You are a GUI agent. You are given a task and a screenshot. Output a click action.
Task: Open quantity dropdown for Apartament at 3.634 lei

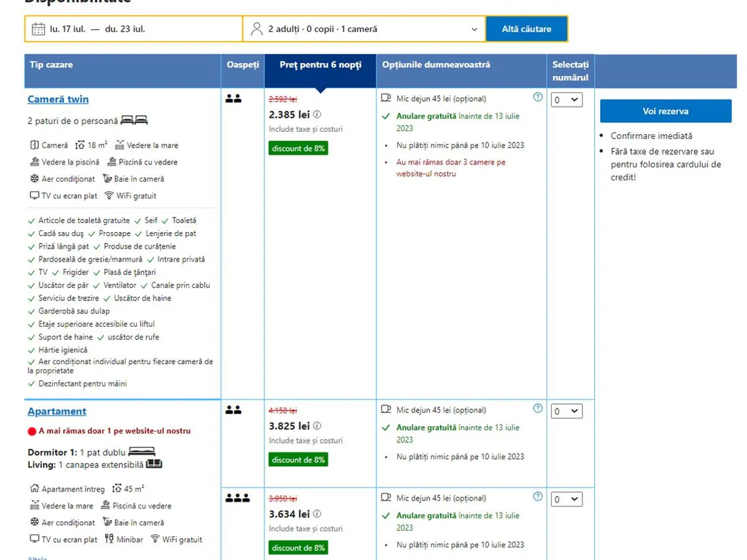[566, 499]
